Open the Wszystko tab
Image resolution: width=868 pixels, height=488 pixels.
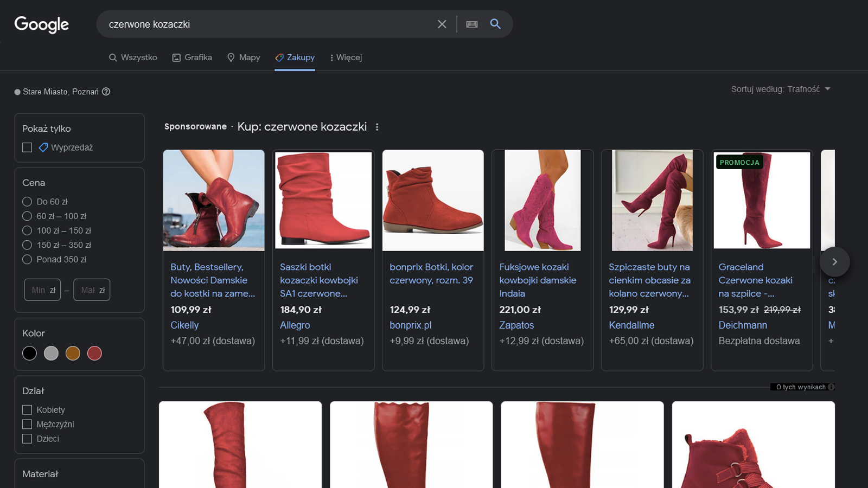pyautogui.click(x=133, y=57)
